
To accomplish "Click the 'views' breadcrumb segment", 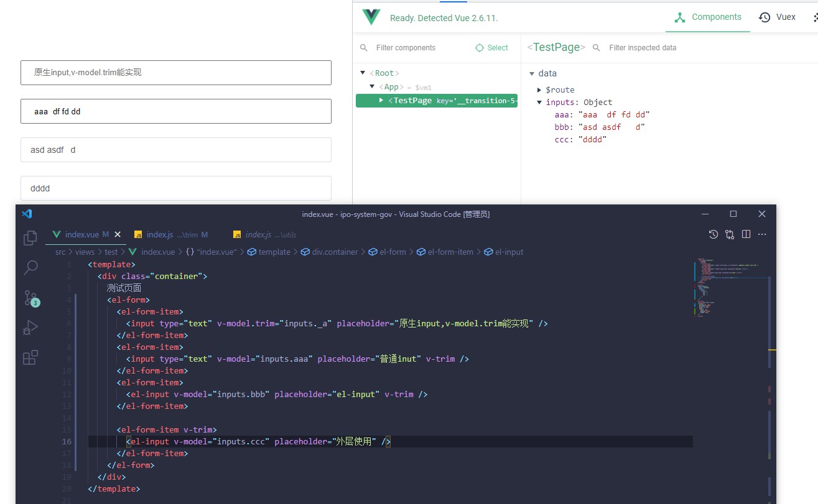I will (85, 252).
